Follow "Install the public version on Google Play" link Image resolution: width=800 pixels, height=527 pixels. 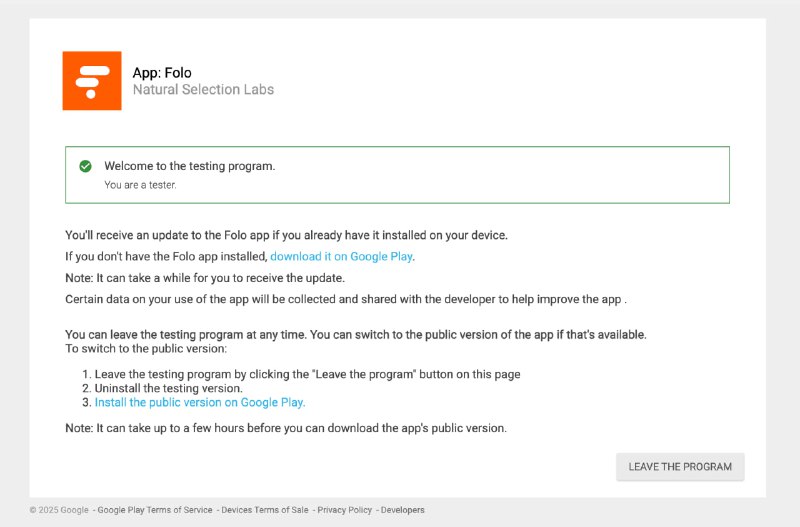199,402
